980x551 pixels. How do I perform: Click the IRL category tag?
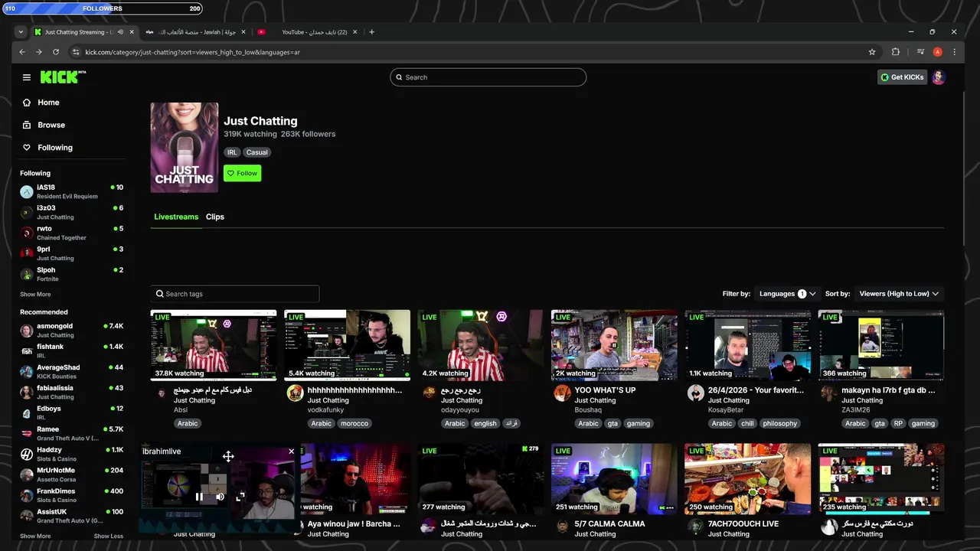[232, 152]
